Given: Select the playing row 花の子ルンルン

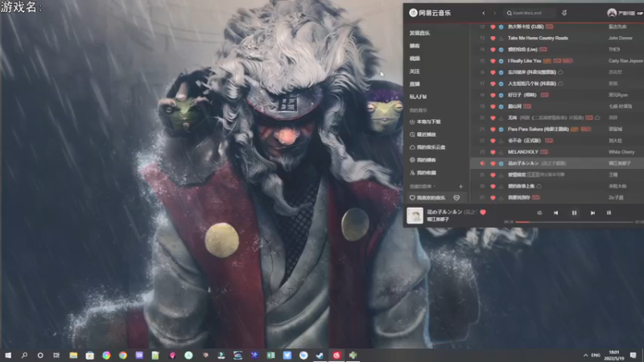Looking at the screenshot, I should tap(557, 163).
